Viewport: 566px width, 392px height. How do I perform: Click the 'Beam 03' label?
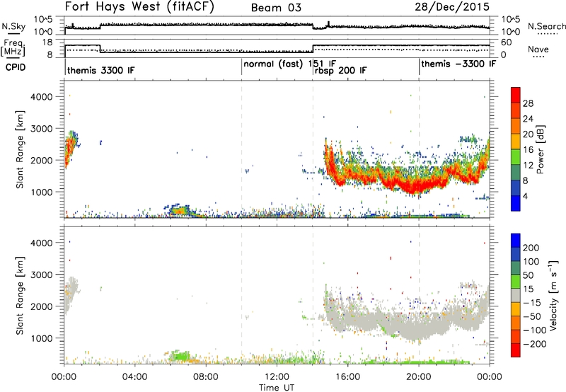(x=276, y=8)
